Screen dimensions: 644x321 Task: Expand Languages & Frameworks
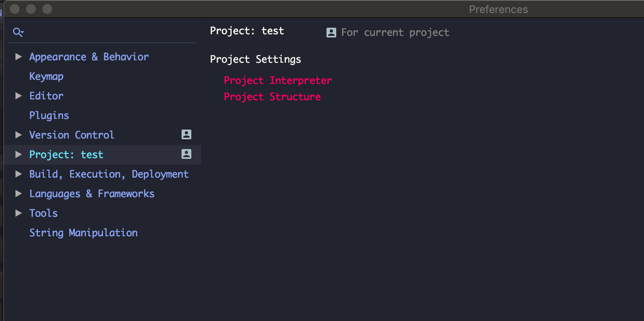18,193
